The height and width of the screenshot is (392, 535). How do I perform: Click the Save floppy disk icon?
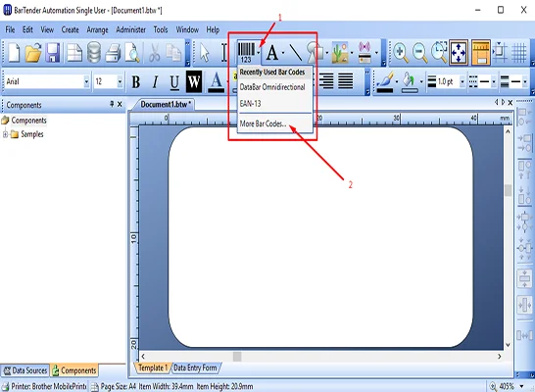pos(53,53)
